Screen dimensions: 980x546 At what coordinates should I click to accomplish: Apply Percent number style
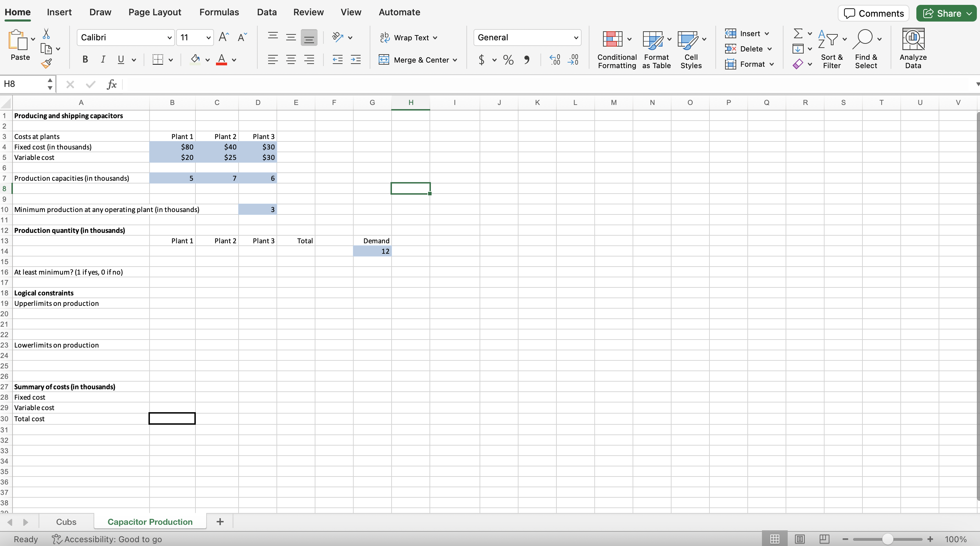click(509, 60)
